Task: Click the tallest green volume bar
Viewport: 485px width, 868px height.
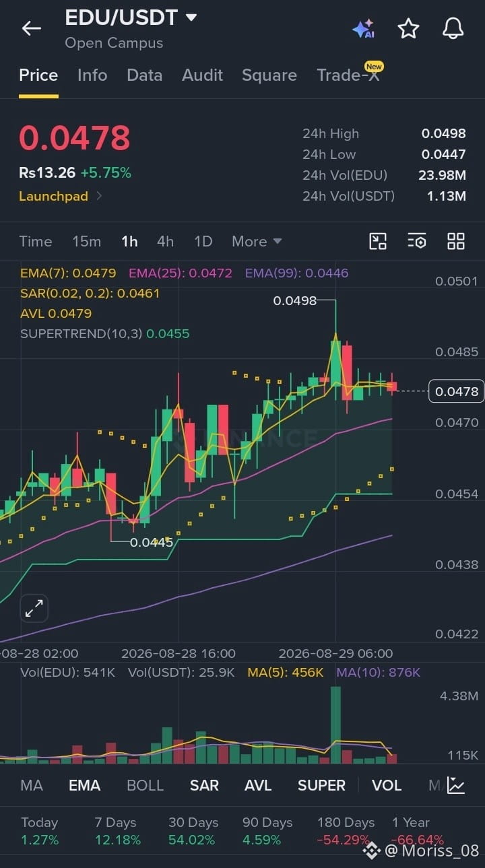Action: click(x=335, y=725)
